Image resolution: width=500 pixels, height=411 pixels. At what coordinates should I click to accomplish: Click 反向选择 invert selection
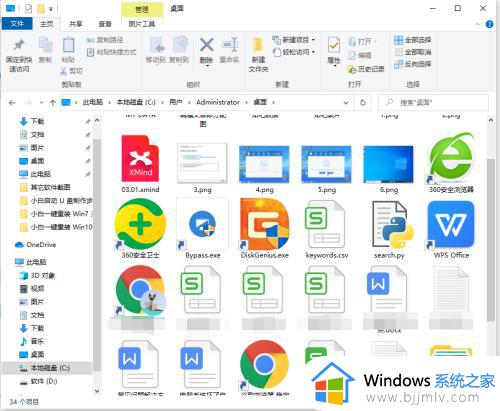[412, 64]
